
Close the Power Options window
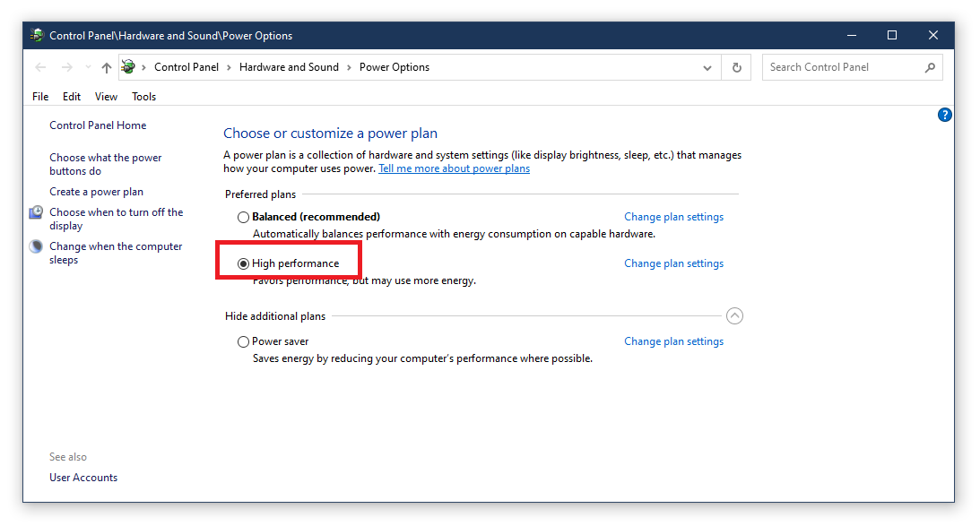[933, 36]
